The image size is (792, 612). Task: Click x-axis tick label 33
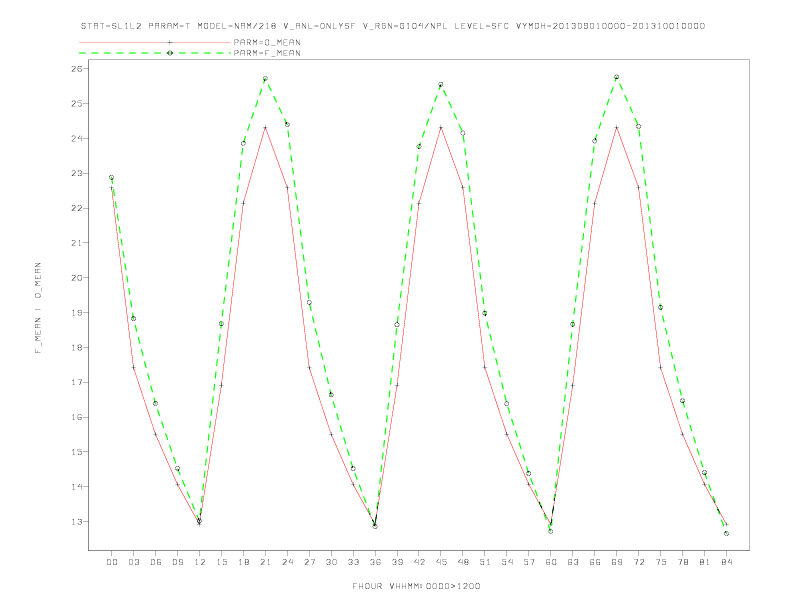(353, 562)
